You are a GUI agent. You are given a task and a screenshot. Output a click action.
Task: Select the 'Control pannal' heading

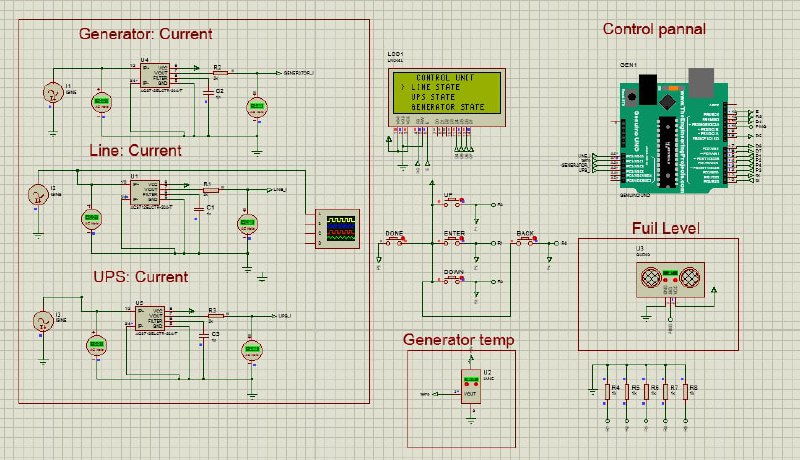pyautogui.click(x=654, y=29)
